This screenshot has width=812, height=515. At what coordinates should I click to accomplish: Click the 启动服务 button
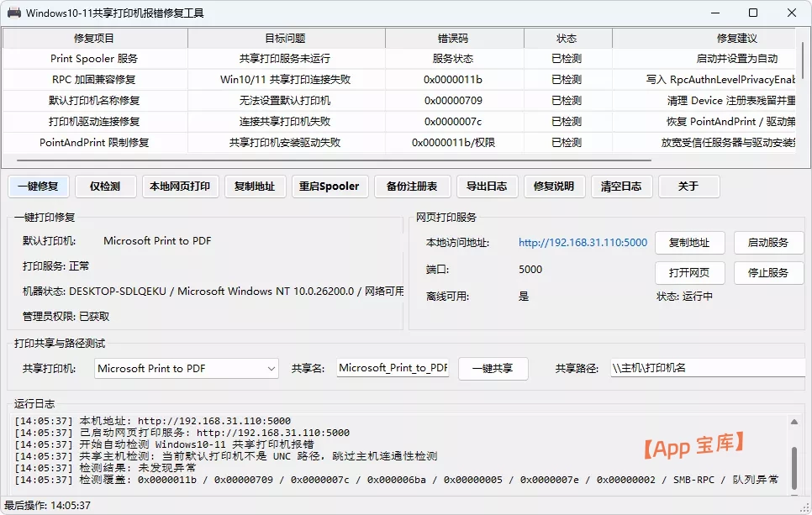click(768, 243)
